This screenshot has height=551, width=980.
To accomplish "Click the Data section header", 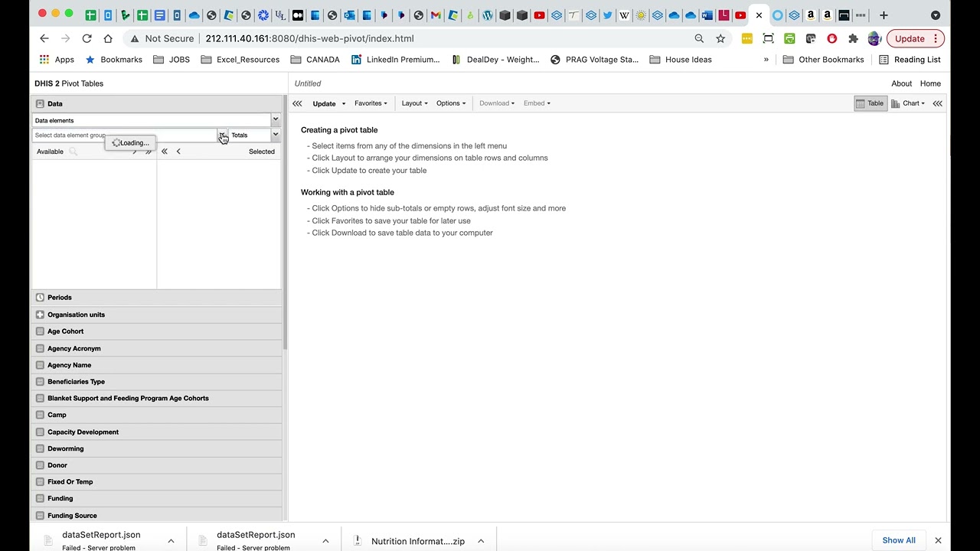I will (x=156, y=103).
